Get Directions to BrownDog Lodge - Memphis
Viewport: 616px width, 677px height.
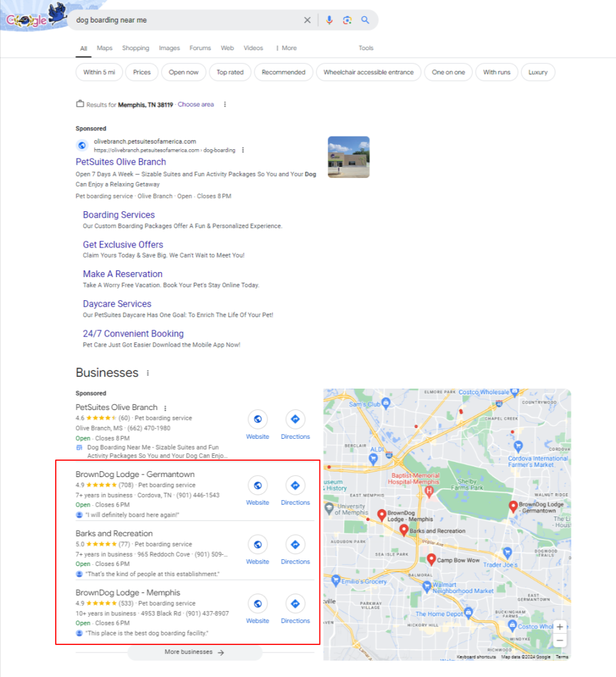(x=295, y=604)
